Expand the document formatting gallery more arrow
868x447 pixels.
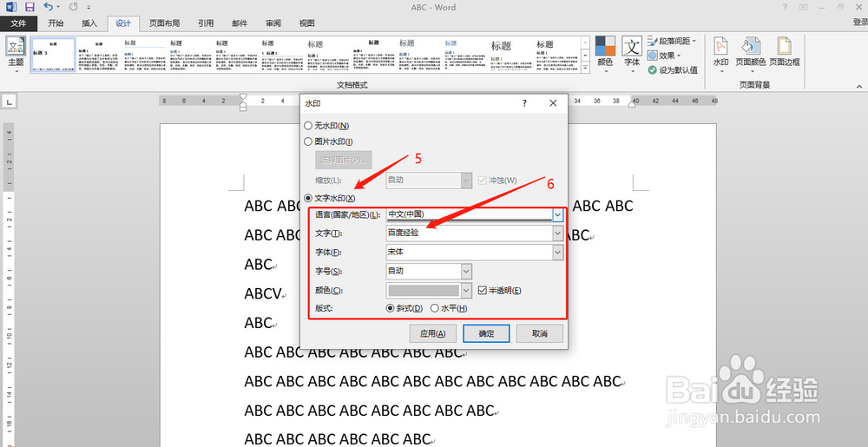585,68
